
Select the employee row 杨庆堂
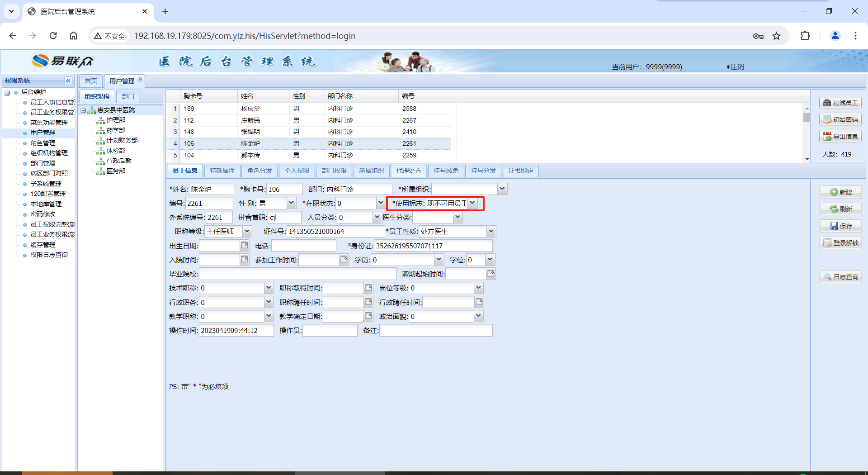point(309,109)
